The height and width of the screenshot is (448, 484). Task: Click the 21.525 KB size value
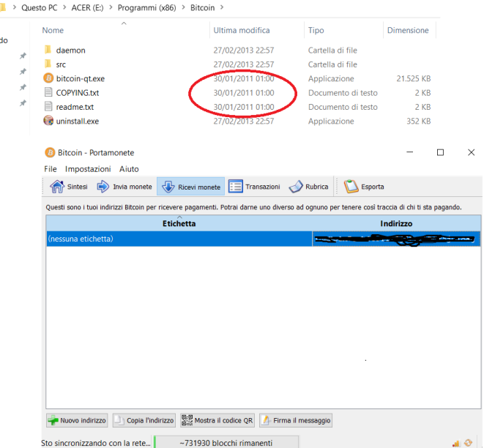pyautogui.click(x=413, y=78)
